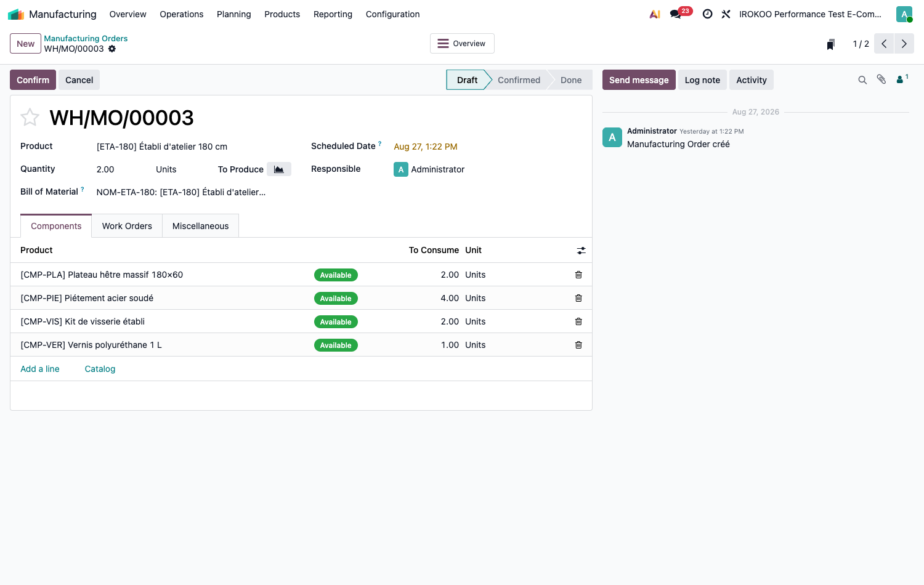Open the gear actions menu beside WH/MO/00003

(x=112, y=49)
